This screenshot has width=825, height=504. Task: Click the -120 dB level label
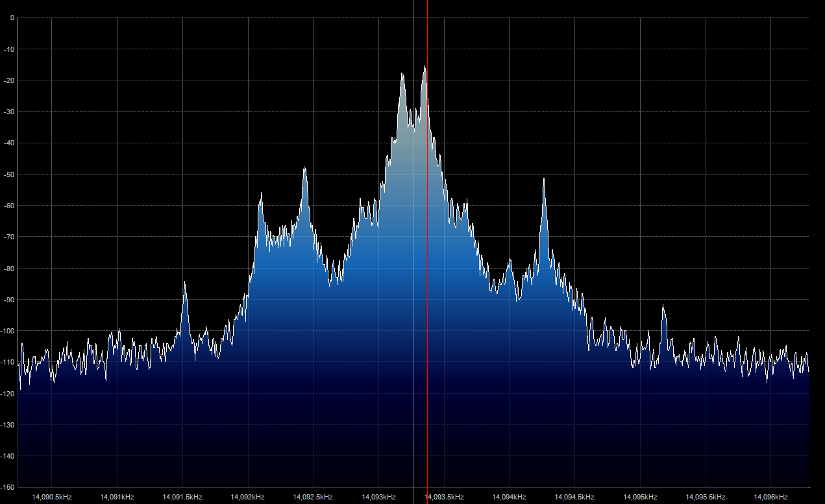(x=8, y=394)
